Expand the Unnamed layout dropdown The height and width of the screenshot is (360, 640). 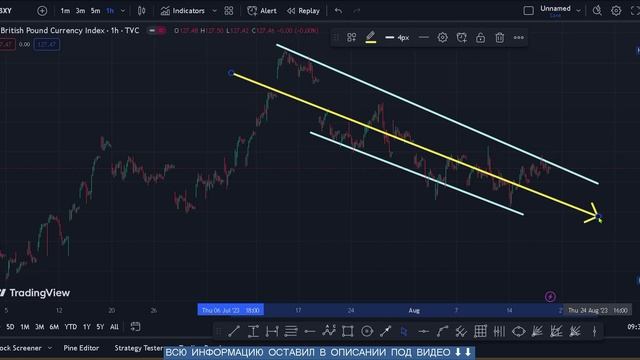[578, 11]
